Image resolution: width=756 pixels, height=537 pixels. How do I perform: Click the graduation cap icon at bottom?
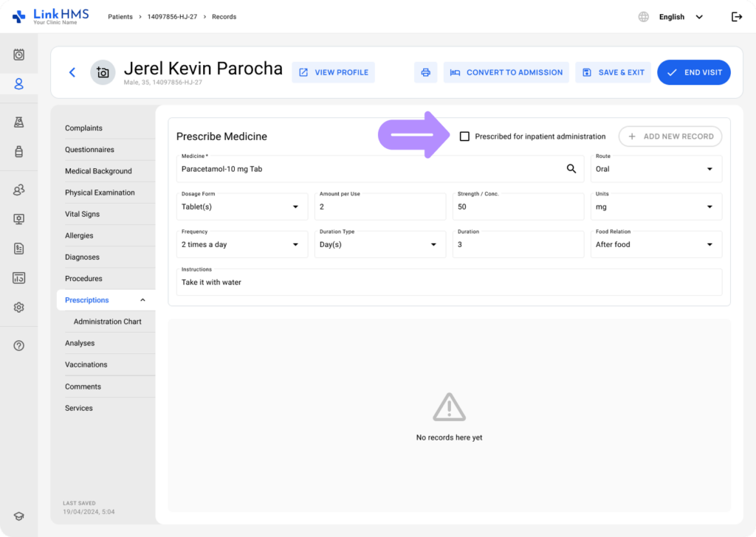(19, 516)
